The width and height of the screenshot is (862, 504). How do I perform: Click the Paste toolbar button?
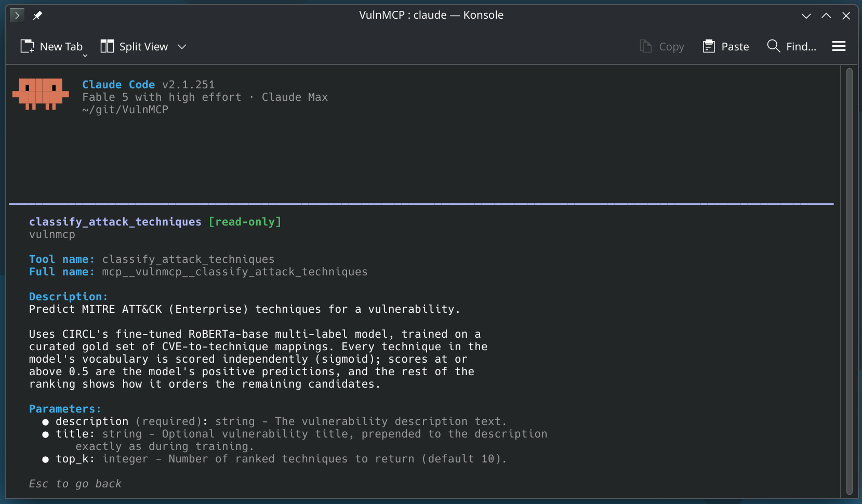(725, 46)
